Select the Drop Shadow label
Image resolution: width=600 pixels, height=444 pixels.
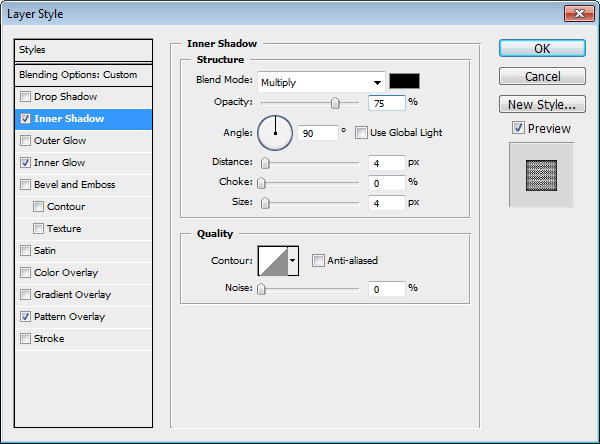pos(65,96)
